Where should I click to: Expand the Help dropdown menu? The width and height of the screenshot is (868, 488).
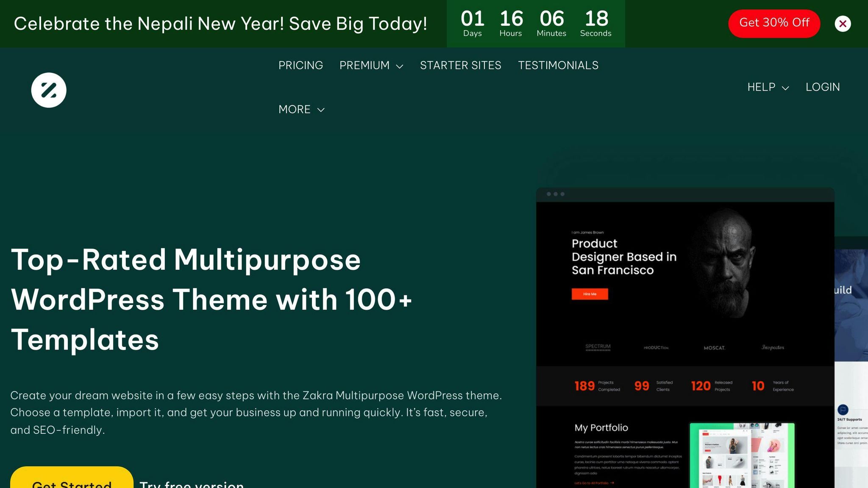768,87
